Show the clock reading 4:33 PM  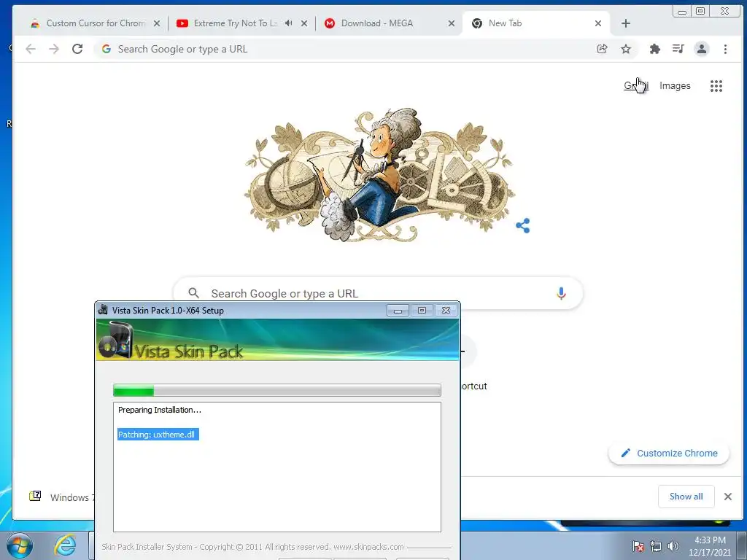tap(710, 540)
